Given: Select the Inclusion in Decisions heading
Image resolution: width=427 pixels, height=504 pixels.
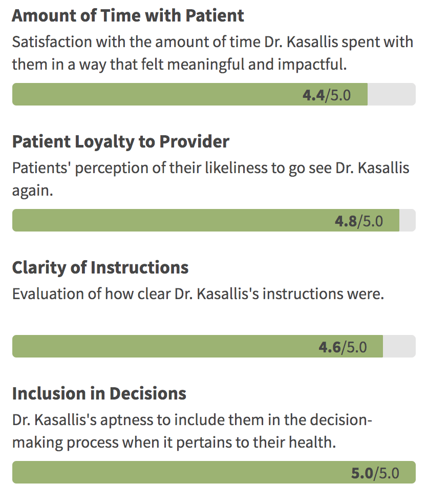Looking at the screenshot, I should click(99, 393).
